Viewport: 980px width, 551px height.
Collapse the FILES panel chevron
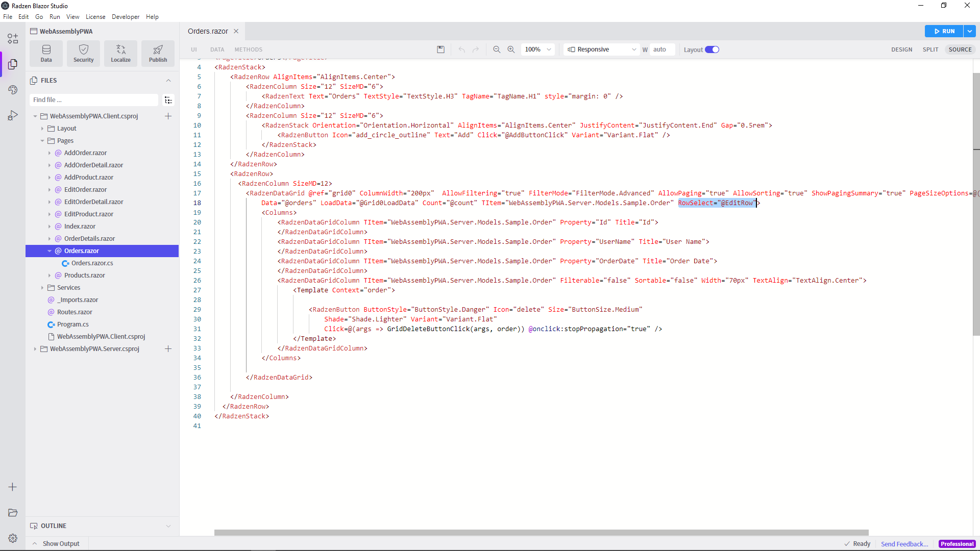[x=168, y=81]
